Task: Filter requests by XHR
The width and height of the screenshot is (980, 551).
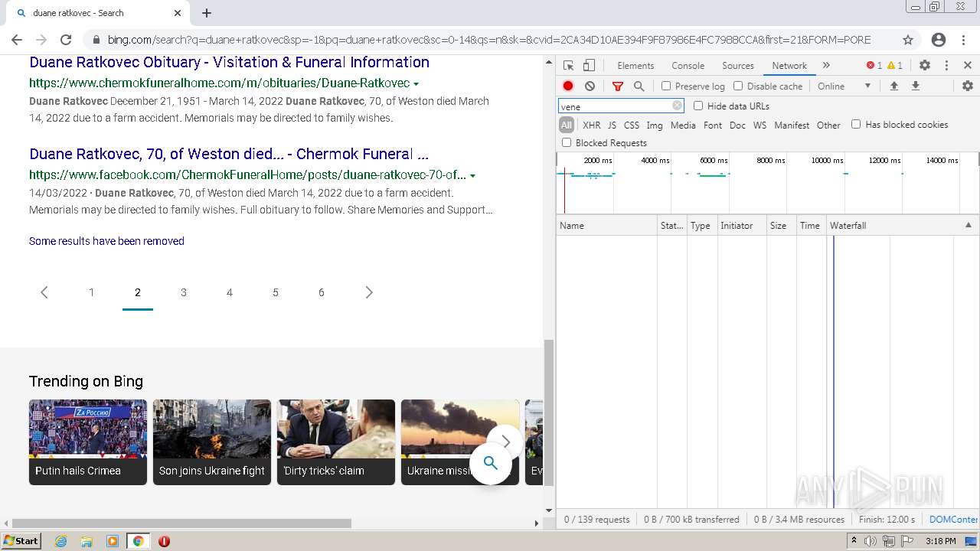Action: pos(592,125)
